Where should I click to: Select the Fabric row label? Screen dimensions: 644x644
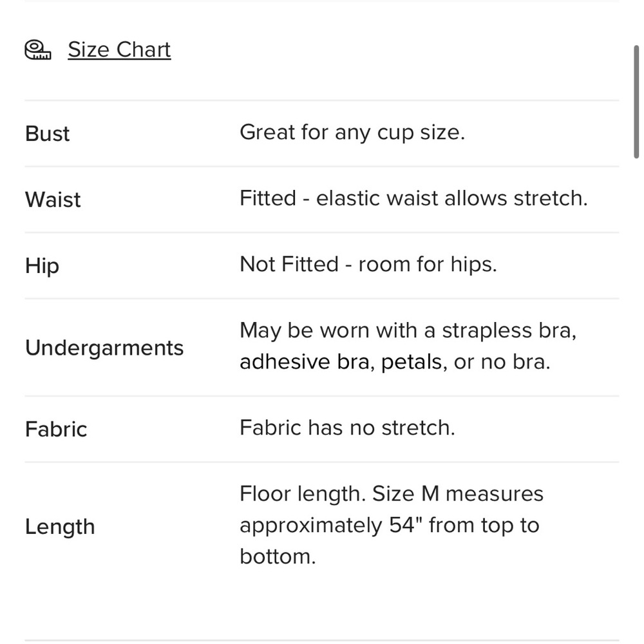(56, 429)
